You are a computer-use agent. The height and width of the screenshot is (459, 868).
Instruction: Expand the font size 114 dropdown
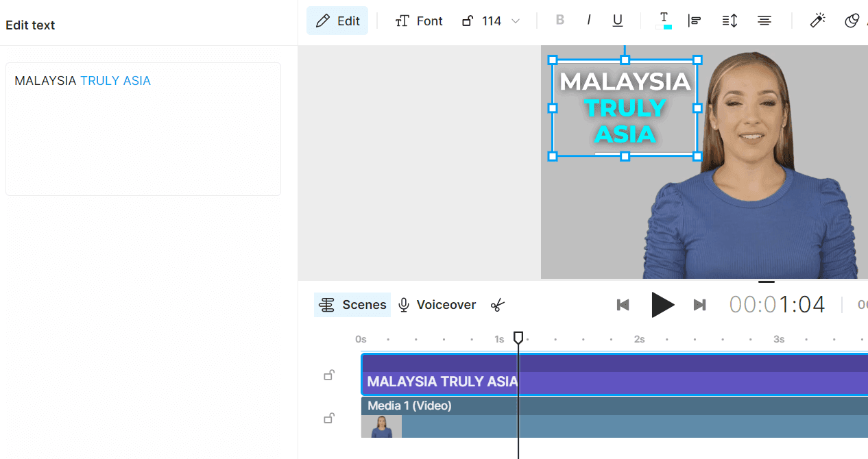(515, 21)
